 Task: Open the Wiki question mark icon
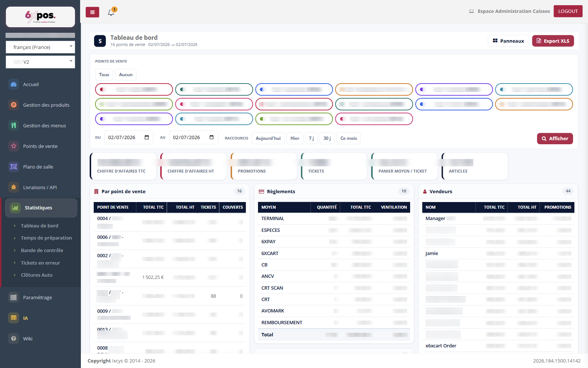(x=14, y=339)
